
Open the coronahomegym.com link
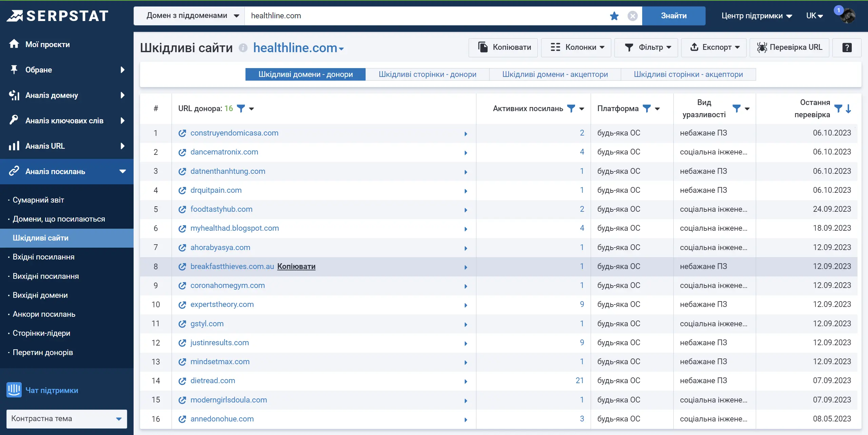click(228, 285)
